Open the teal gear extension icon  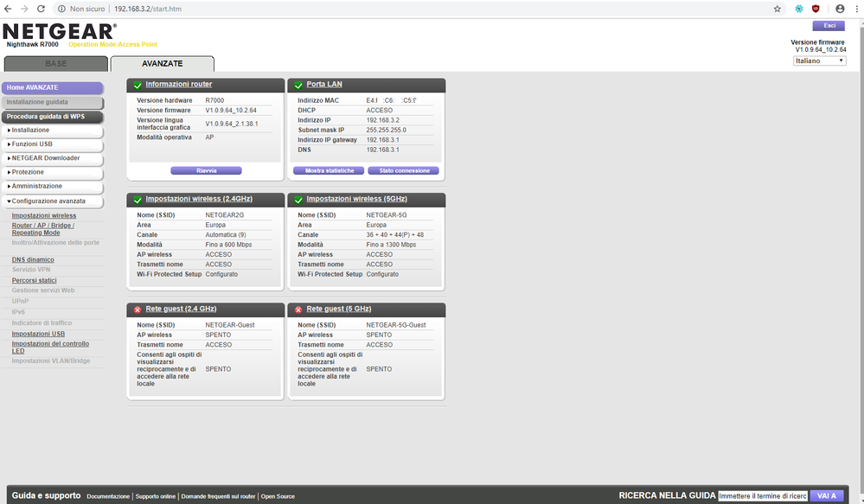point(799,9)
